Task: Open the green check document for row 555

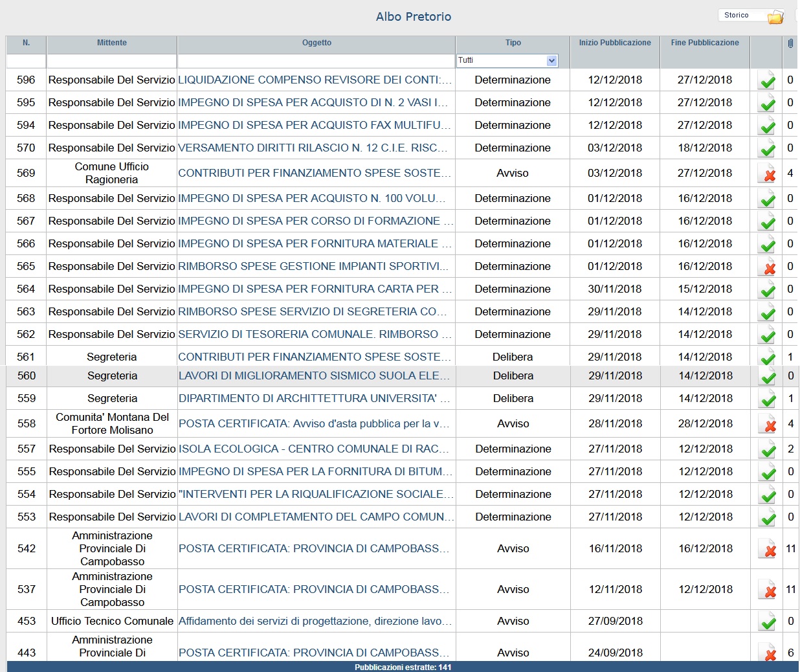Action: [x=768, y=471]
